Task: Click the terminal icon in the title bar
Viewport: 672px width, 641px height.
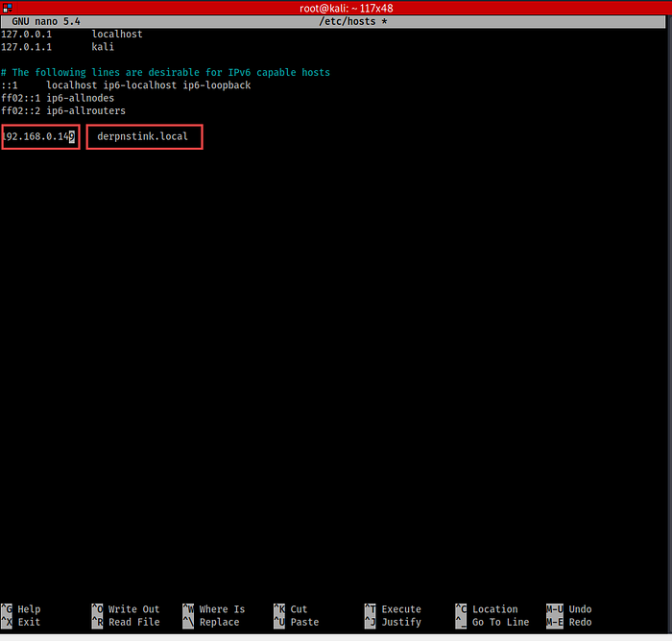Action: click(x=7, y=8)
